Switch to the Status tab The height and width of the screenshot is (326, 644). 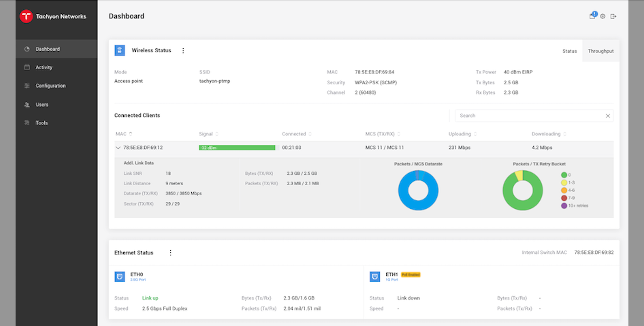pyautogui.click(x=569, y=51)
